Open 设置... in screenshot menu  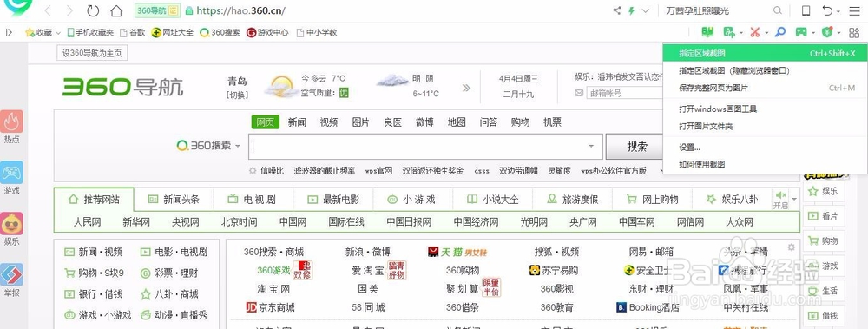tap(765, 148)
